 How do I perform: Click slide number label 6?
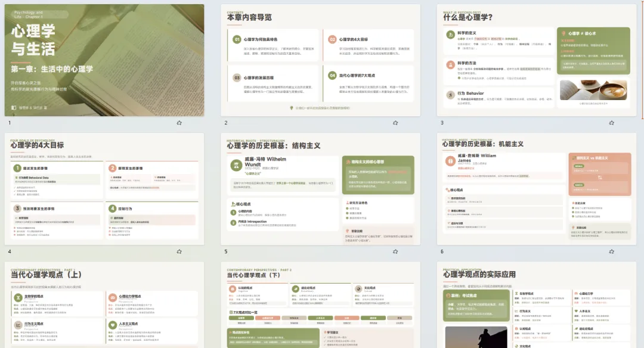tap(442, 251)
